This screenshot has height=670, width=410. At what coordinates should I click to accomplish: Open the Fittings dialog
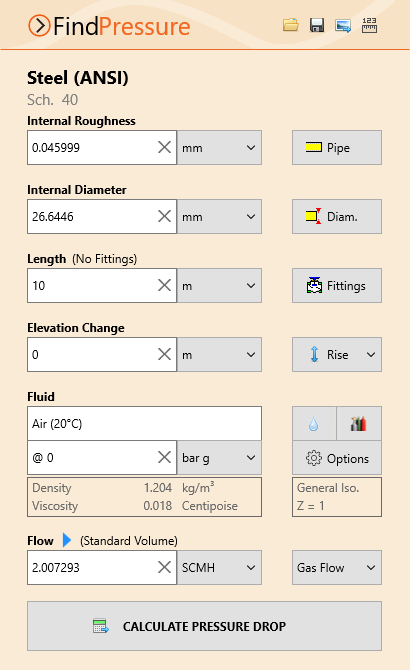(x=337, y=285)
